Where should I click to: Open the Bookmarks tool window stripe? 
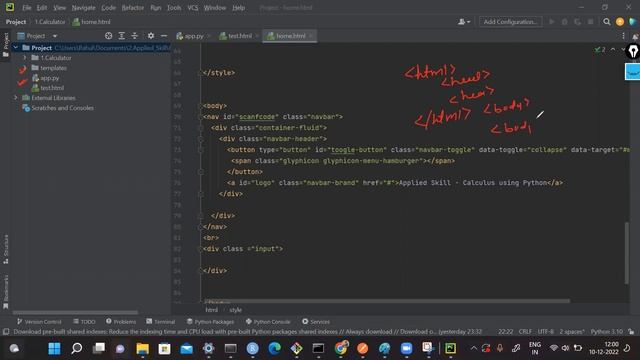point(6,292)
